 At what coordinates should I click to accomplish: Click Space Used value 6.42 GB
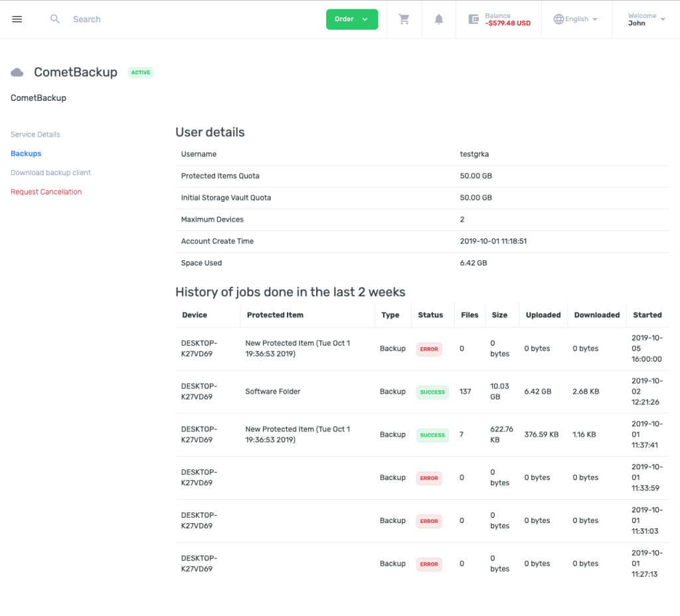(473, 263)
